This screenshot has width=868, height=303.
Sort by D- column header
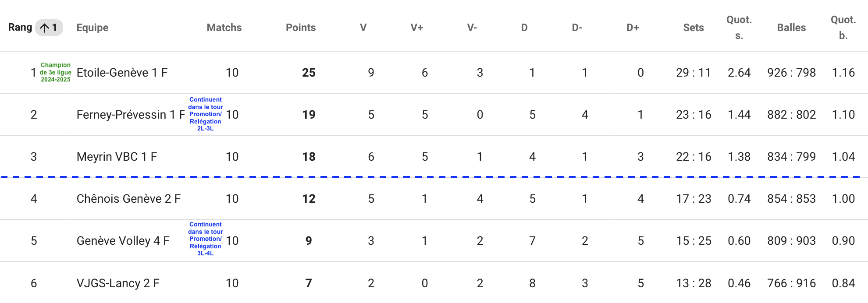(577, 28)
